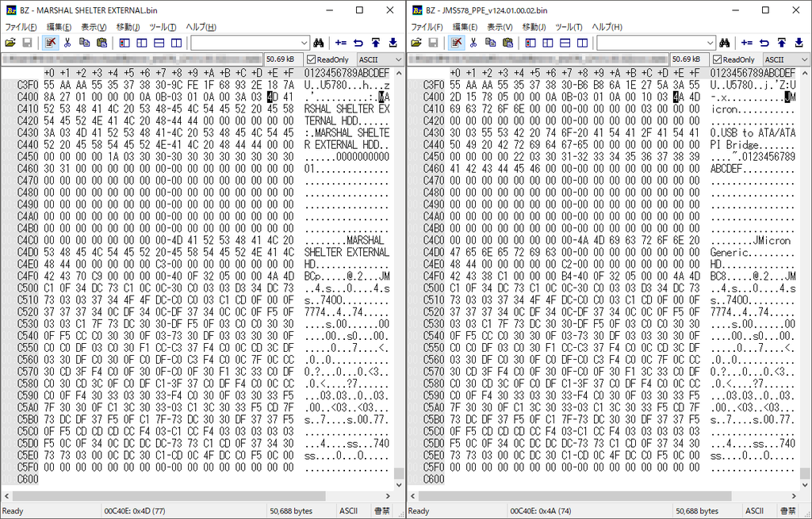812x519 pixels.
Task: Click 'TERNAL HDD' ASCII text in MARSHAL SHELTER
Action: pyautogui.click(x=331, y=120)
